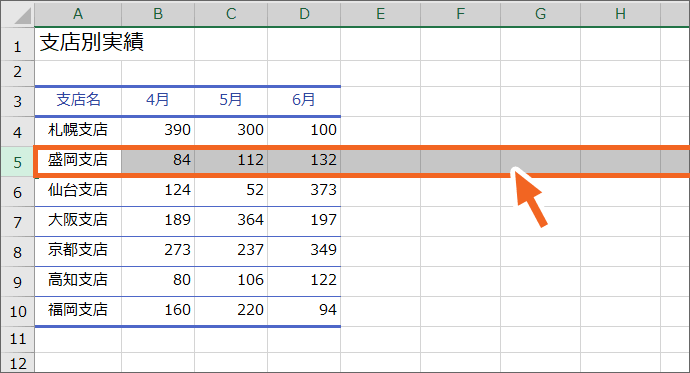Select column G header
Viewport: 690px width, 373px height.
pyautogui.click(x=541, y=14)
